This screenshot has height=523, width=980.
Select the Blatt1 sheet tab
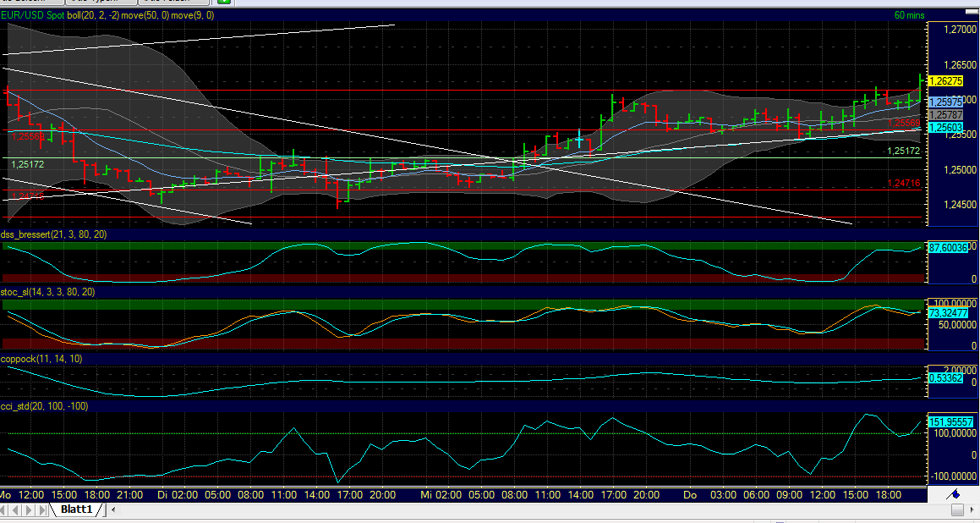click(76, 509)
